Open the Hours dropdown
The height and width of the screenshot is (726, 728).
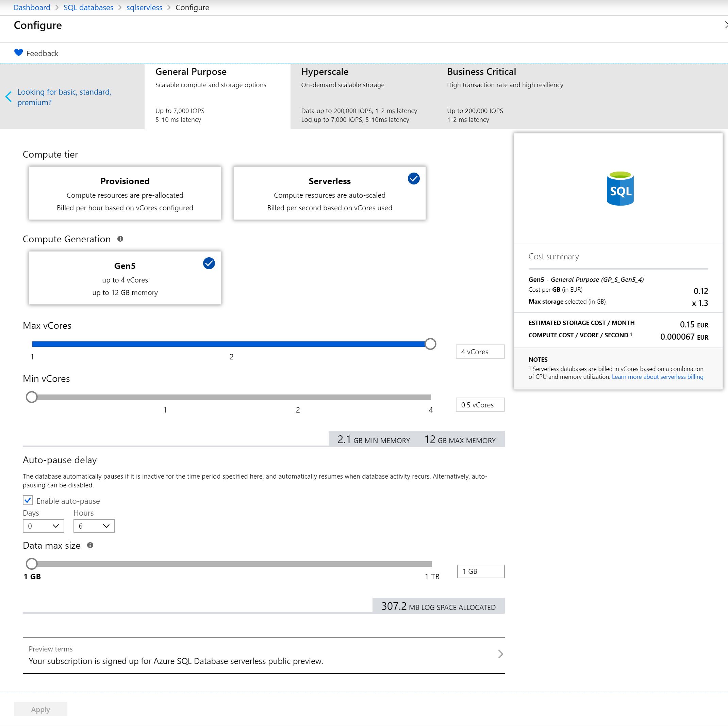94,526
